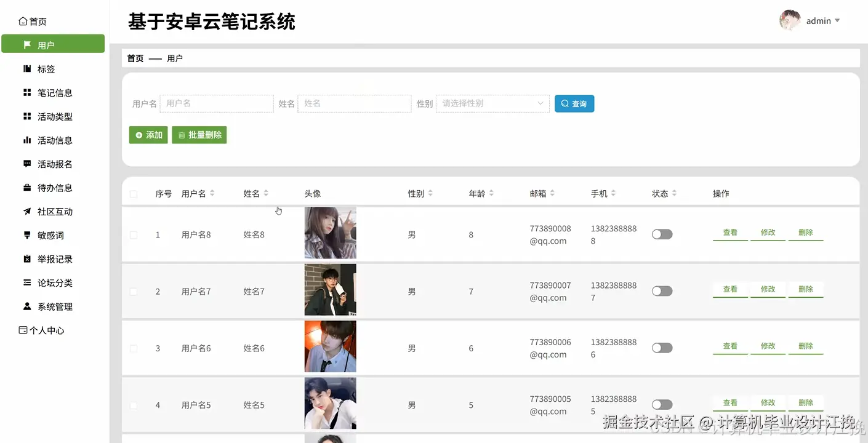Click the grid icon beside 活动类型
The width and height of the screenshot is (868, 443).
(27, 116)
